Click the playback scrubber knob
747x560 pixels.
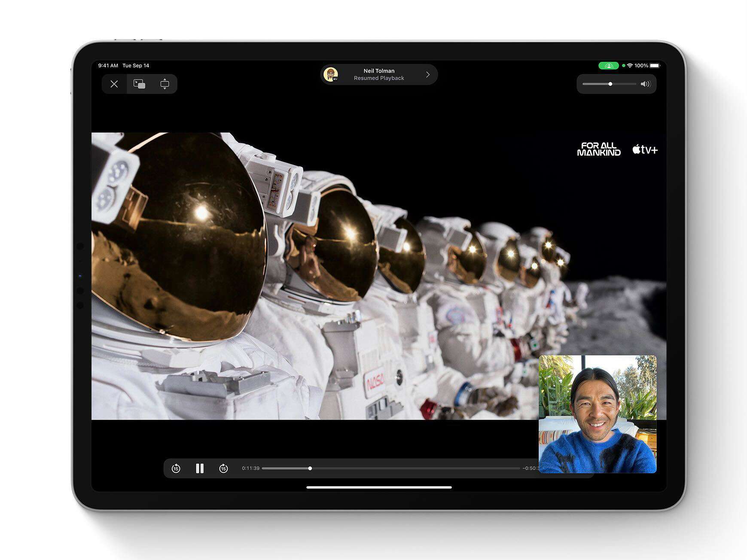coord(310,468)
